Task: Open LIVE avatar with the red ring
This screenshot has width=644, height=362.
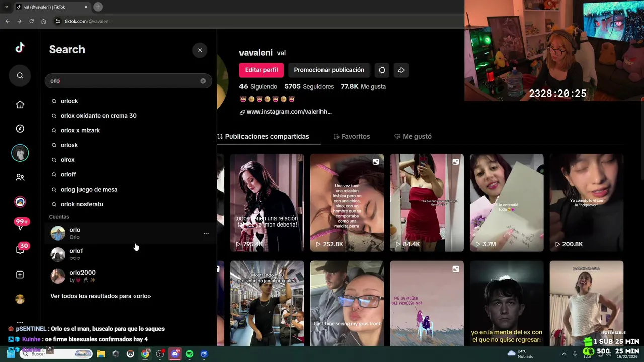Action: [x=20, y=202]
